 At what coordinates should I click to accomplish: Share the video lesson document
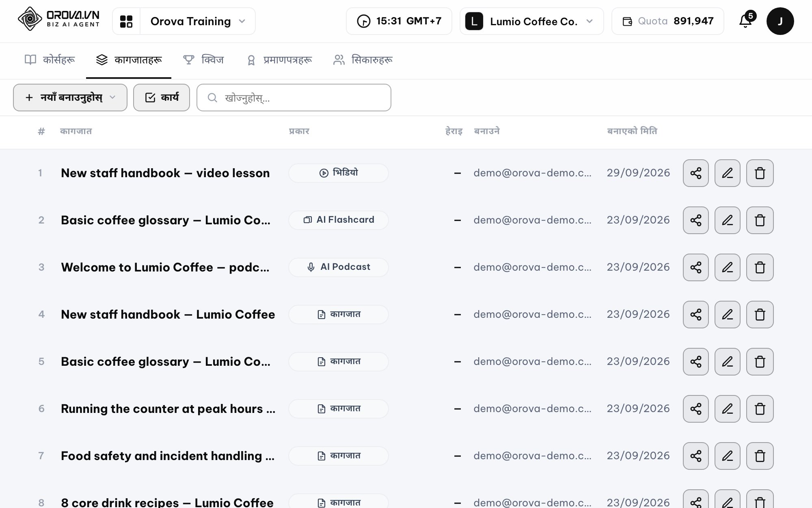[696, 173]
